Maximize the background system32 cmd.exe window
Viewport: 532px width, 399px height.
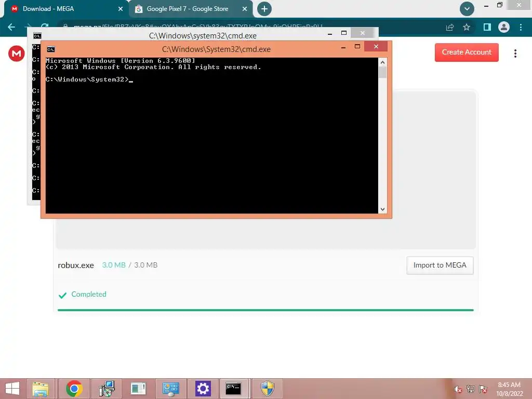(x=344, y=33)
